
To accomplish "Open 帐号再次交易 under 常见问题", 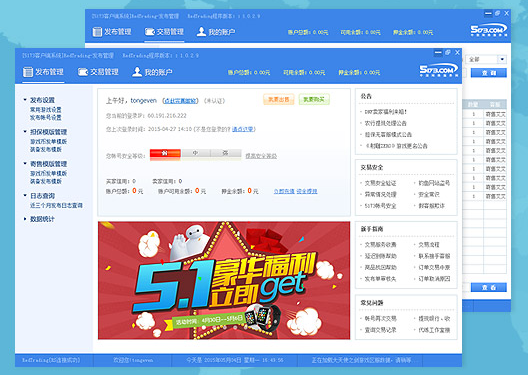I will [x=380, y=318].
